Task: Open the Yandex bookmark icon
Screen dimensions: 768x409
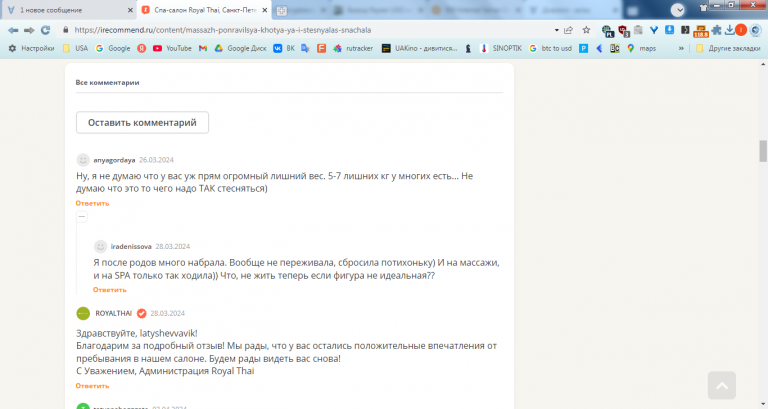Action: [142, 48]
